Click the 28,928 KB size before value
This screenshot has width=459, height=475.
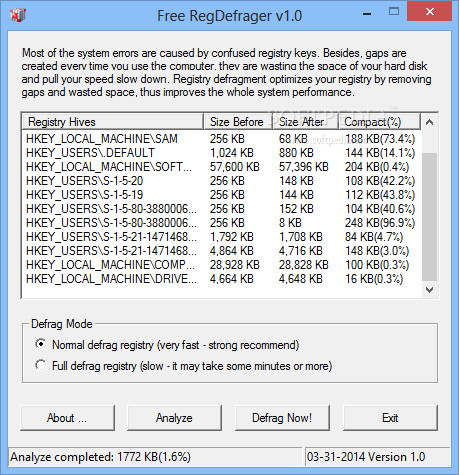coord(235,265)
